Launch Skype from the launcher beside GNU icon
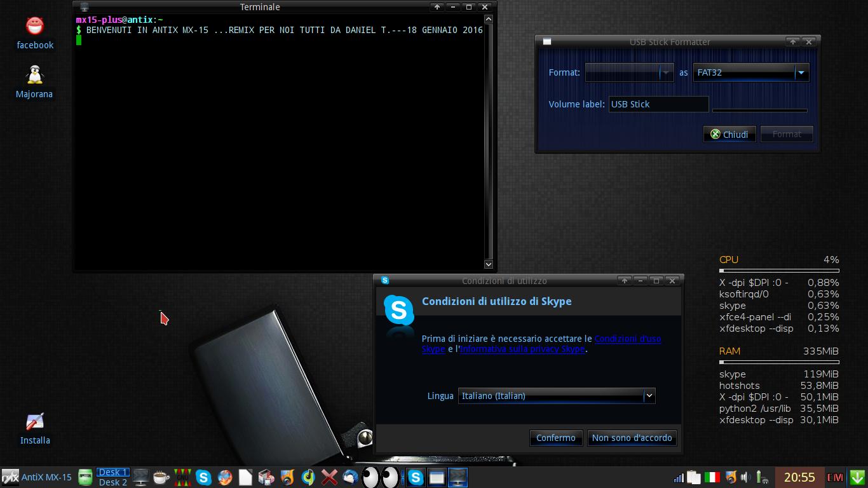Image resolution: width=868 pixels, height=488 pixels. point(203,477)
